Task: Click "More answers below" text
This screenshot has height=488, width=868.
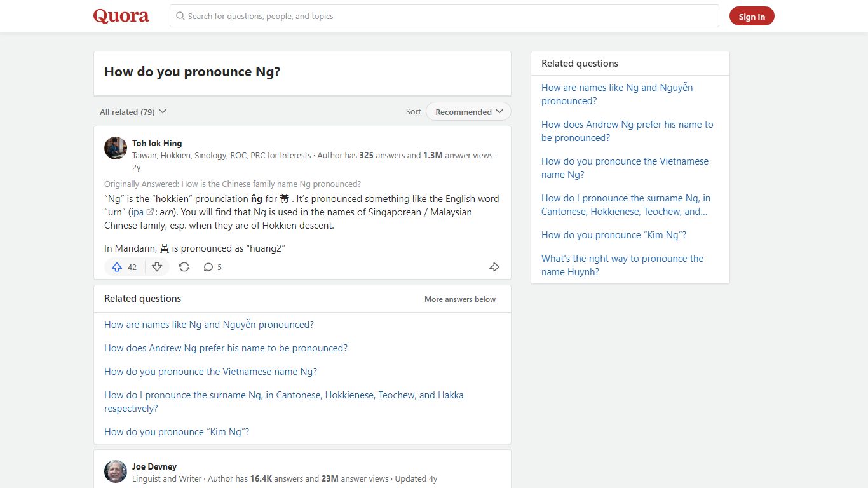Action: [x=460, y=299]
